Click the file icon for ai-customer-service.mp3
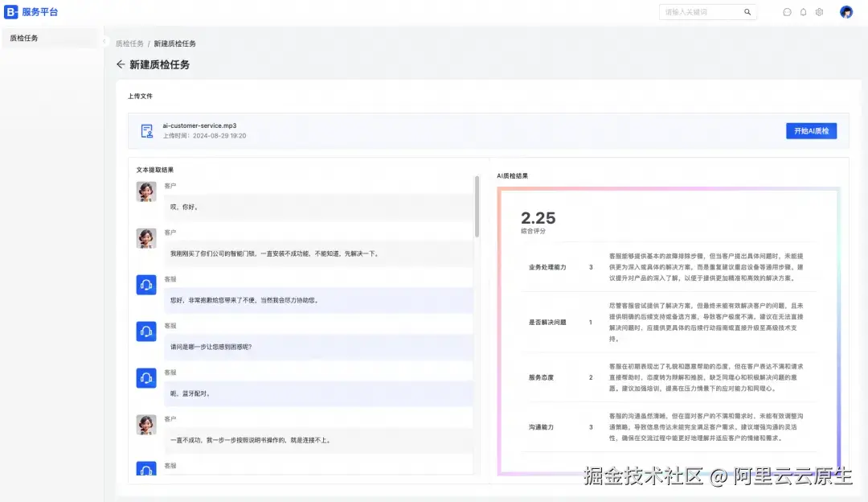This screenshot has height=502, width=868. (x=147, y=131)
